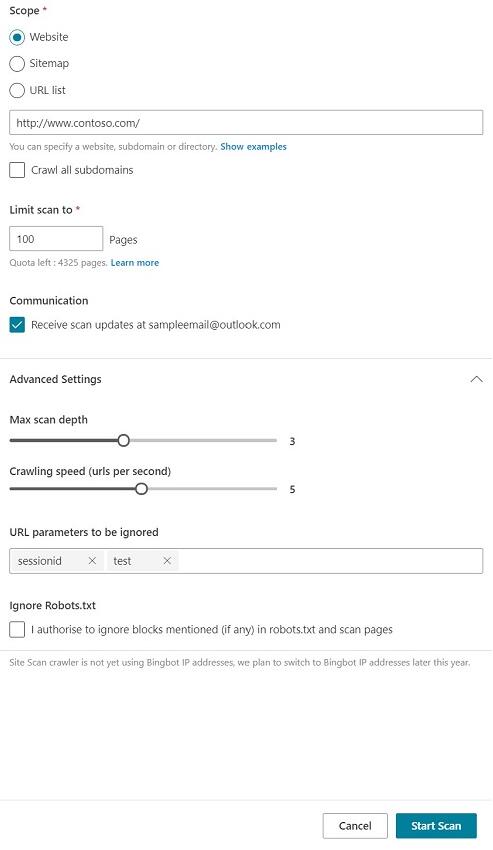This screenshot has width=493, height=850.
Task: Select the Website scope radio button
Action: click(x=17, y=37)
